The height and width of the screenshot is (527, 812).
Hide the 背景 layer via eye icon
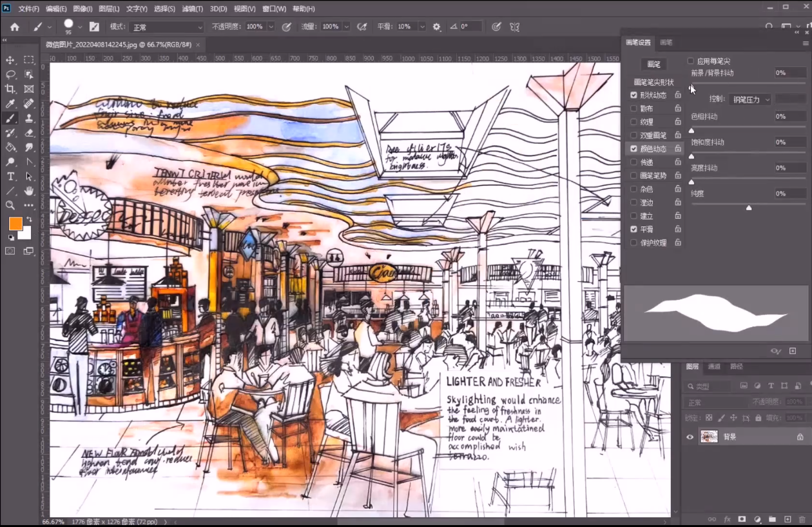tap(690, 437)
